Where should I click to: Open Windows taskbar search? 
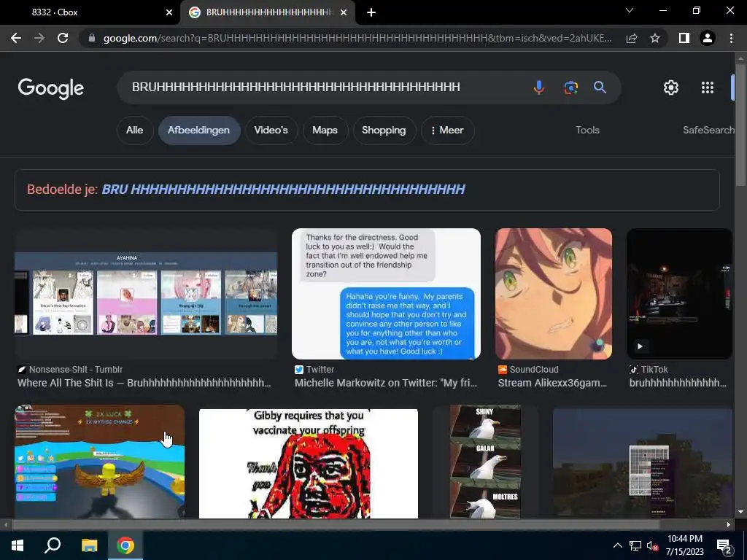pyautogui.click(x=53, y=545)
